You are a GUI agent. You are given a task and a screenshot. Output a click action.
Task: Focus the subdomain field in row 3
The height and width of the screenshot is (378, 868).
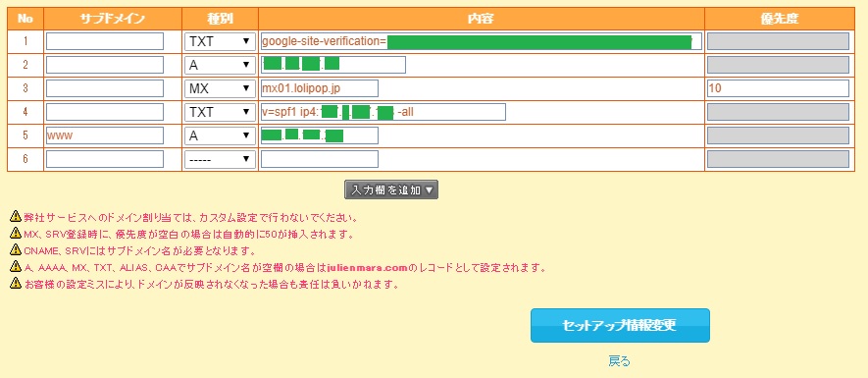tap(105, 88)
